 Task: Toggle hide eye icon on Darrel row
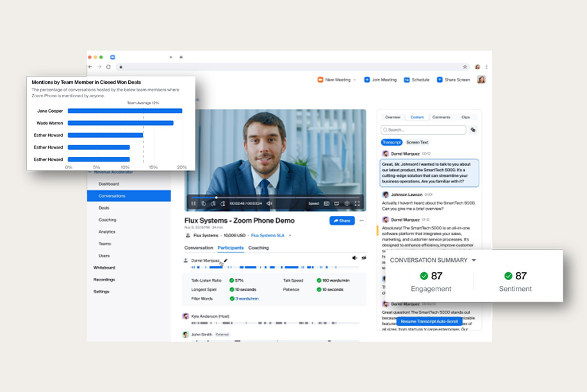(x=364, y=257)
